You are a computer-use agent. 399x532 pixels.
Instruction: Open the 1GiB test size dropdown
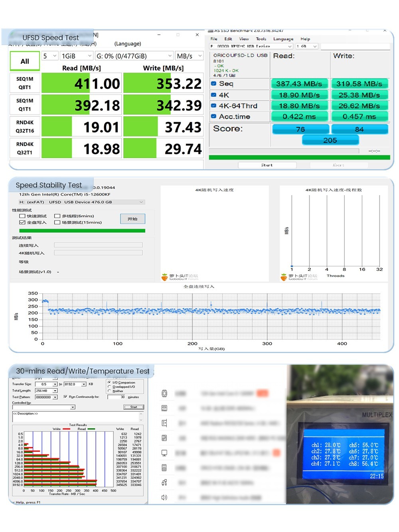tap(77, 56)
